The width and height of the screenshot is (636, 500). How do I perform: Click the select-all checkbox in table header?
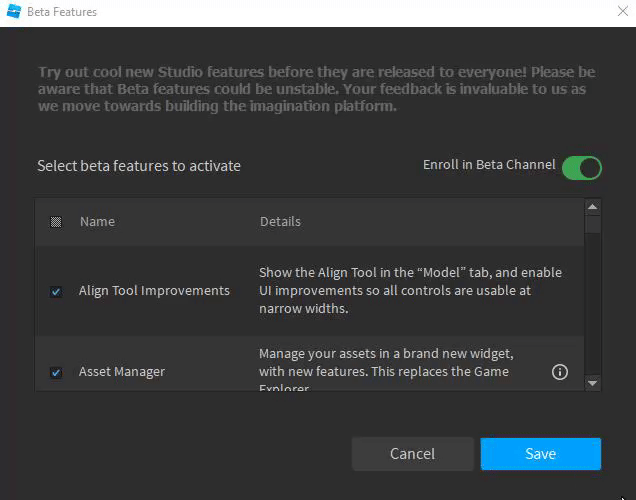56,222
